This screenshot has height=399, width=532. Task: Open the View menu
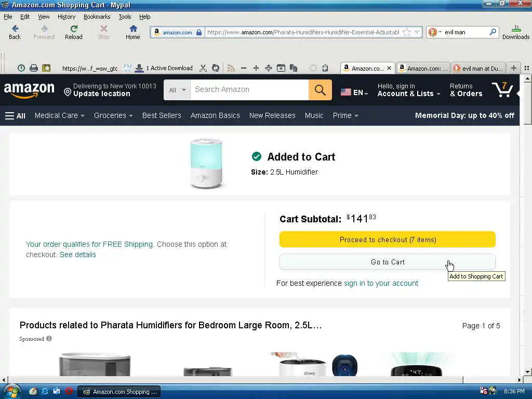pos(44,17)
